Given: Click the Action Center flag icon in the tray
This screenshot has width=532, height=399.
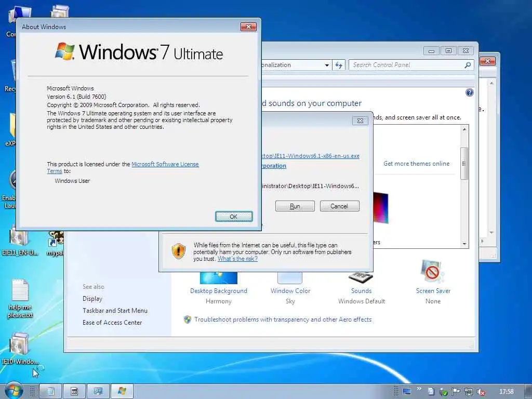Looking at the screenshot, I should pyautogui.click(x=456, y=392).
